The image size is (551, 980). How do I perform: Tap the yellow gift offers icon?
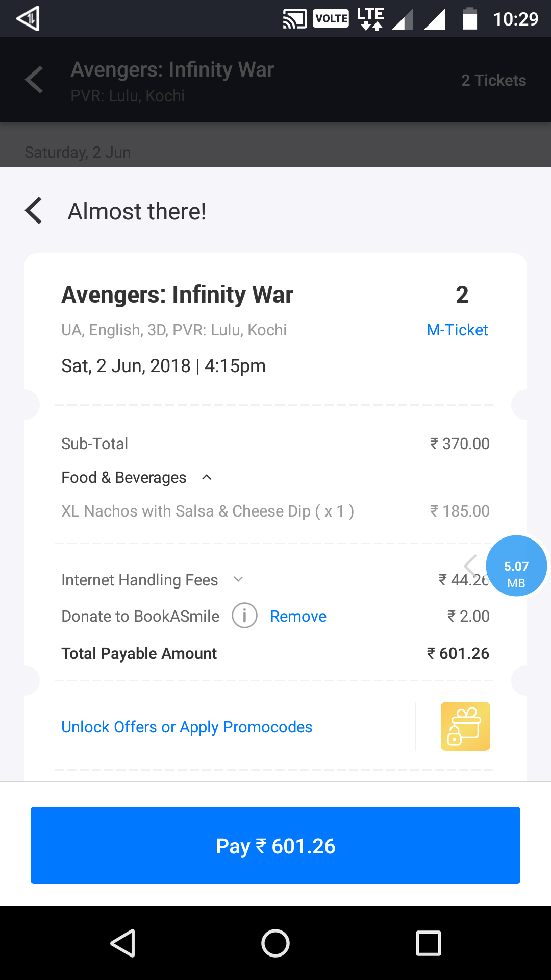(x=465, y=726)
